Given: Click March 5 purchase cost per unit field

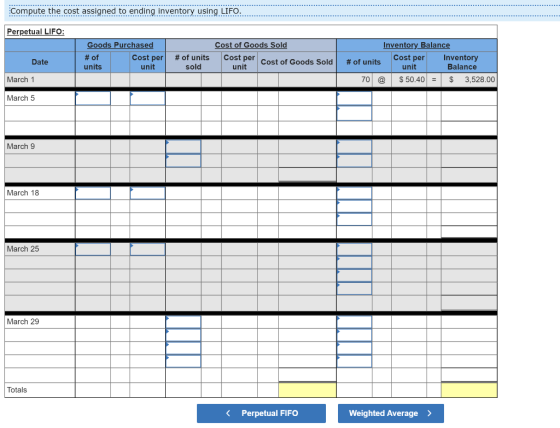Looking at the screenshot, I should click(148, 98).
